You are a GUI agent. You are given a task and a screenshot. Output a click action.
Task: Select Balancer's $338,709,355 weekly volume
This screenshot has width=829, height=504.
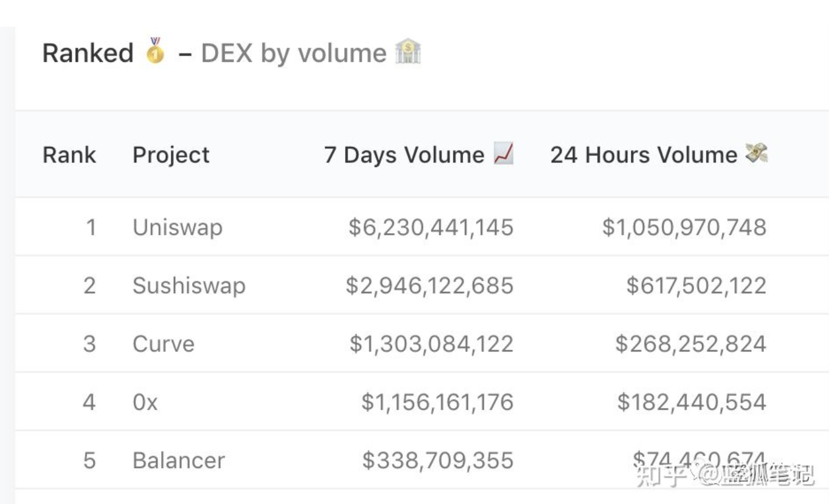(x=438, y=460)
